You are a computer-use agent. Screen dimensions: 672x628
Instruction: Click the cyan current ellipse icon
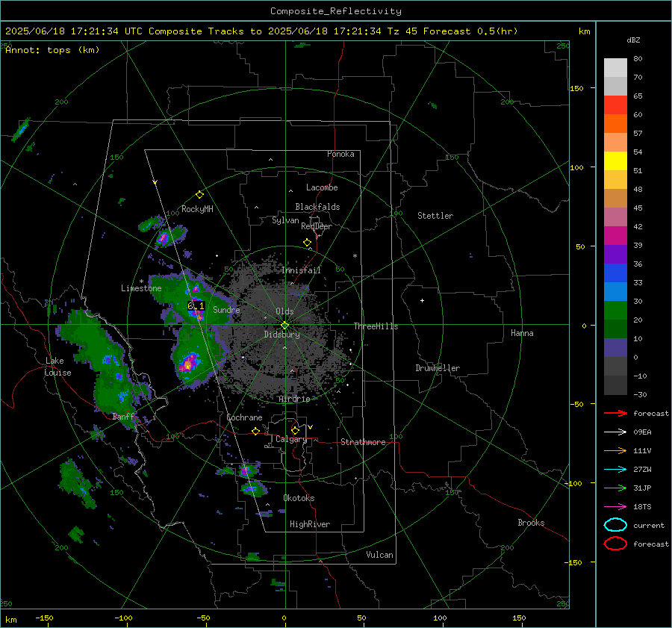(615, 525)
